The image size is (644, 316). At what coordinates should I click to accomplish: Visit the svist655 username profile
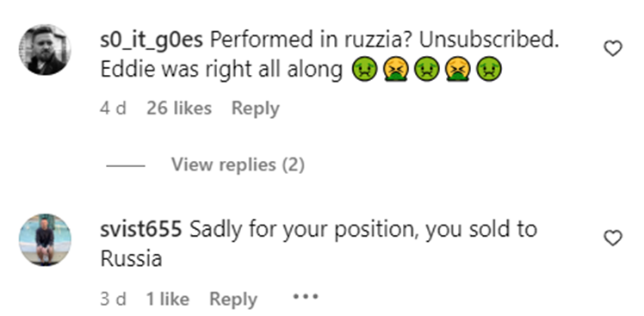click(x=141, y=229)
